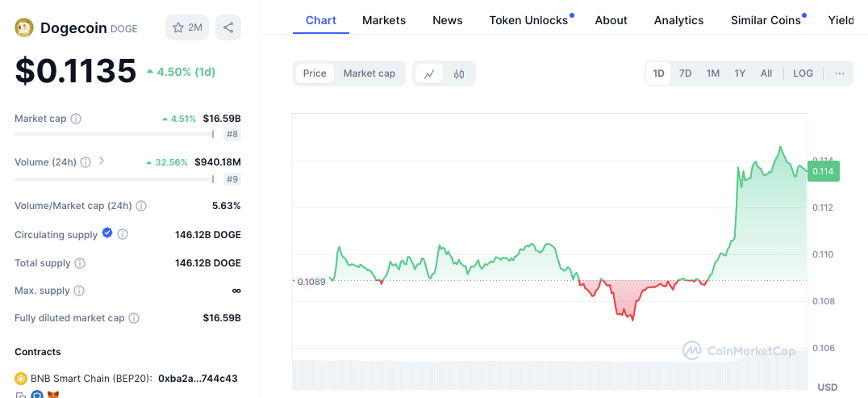Open the Similar Coins tab
The height and width of the screenshot is (398, 868).
pos(766,20)
